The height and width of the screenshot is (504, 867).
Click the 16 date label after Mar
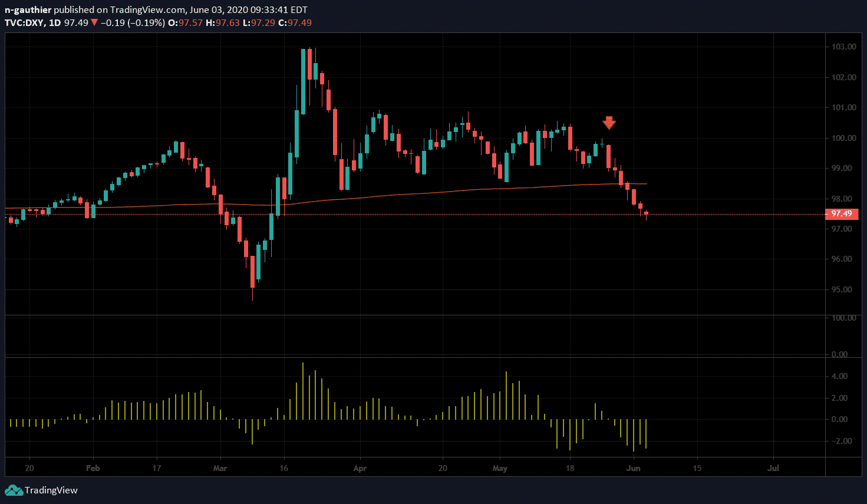[x=284, y=469]
